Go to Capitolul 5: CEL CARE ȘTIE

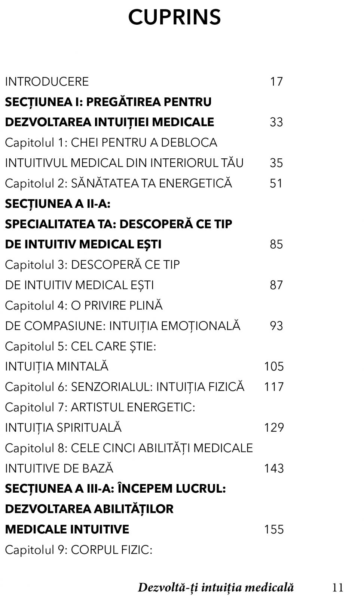[x=80, y=346]
